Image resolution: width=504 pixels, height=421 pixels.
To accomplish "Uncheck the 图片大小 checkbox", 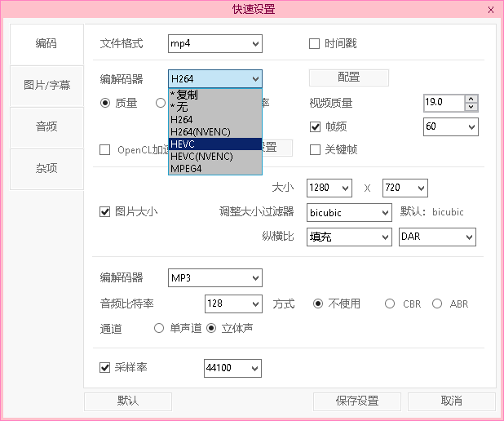I will [x=104, y=211].
